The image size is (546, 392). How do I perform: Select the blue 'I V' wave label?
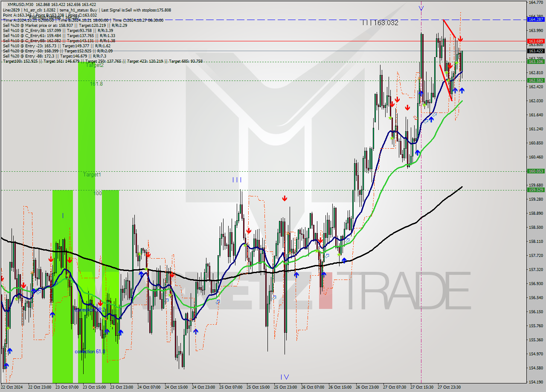285,377
